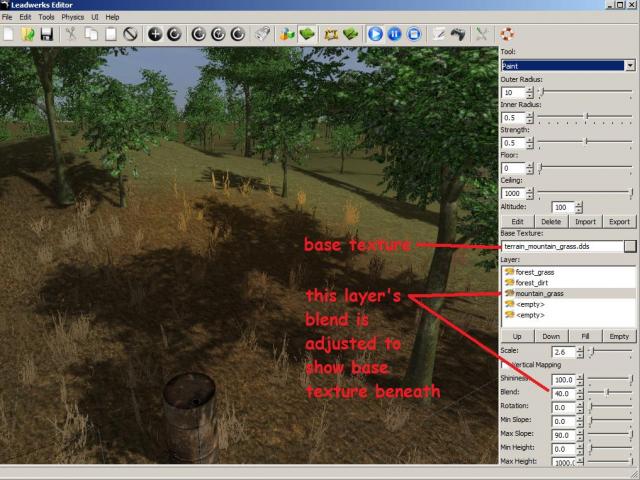This screenshot has width=640, height=480.
Task: Click the blue Stop button in toolbar
Action: pyautogui.click(x=414, y=34)
